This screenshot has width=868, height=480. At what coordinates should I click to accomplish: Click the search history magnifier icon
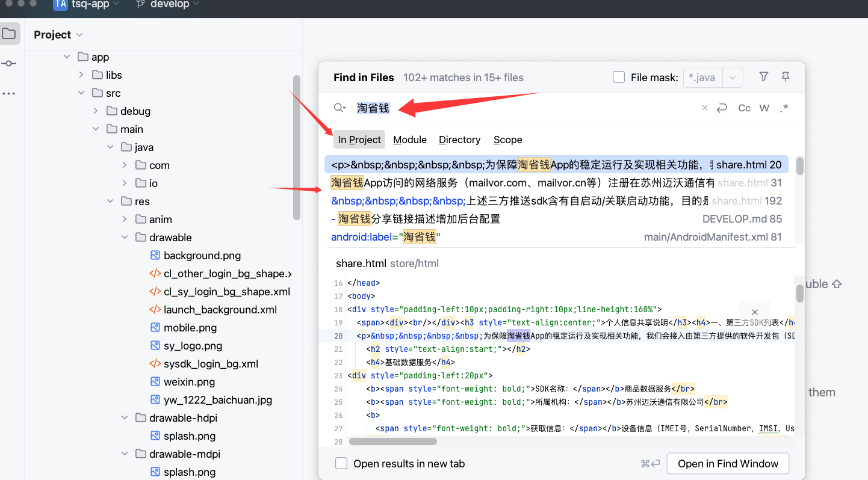pyautogui.click(x=339, y=108)
